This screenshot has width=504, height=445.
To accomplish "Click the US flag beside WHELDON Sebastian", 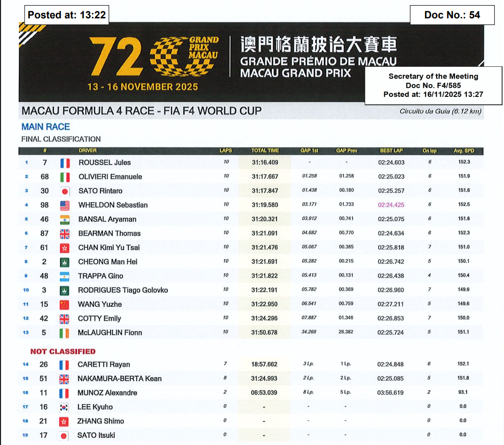I will click(x=65, y=205).
